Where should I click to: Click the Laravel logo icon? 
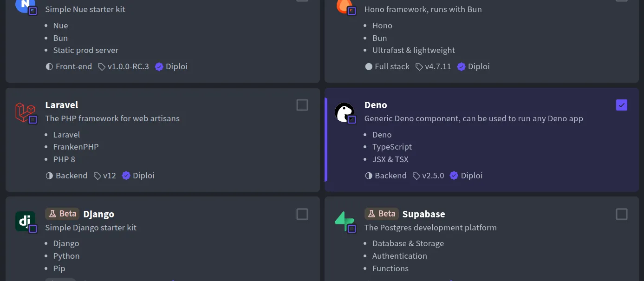click(x=25, y=112)
